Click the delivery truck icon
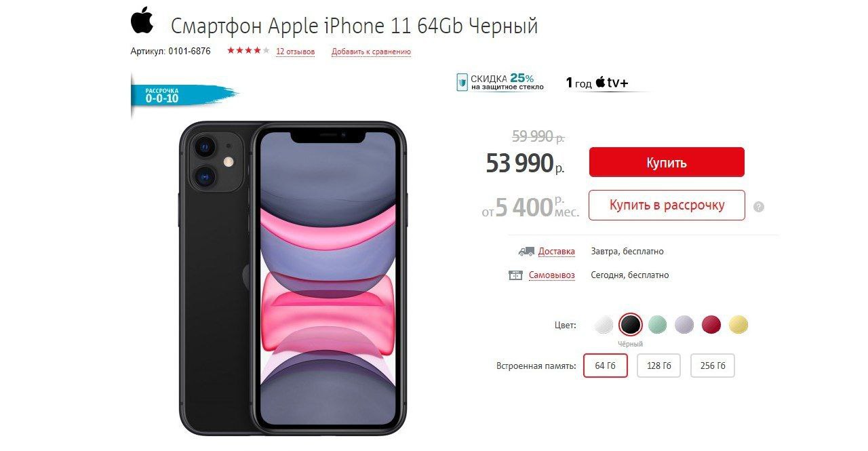This screenshot has height=451, width=868. [x=526, y=252]
